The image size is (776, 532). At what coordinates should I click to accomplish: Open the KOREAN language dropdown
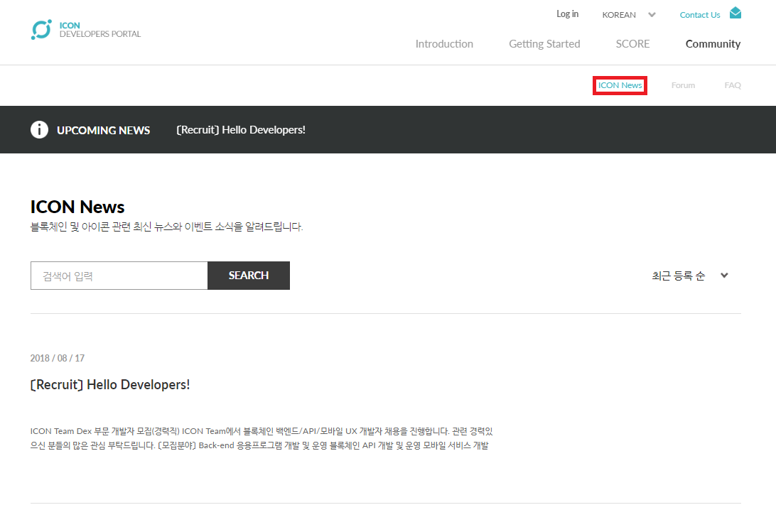pyautogui.click(x=628, y=15)
